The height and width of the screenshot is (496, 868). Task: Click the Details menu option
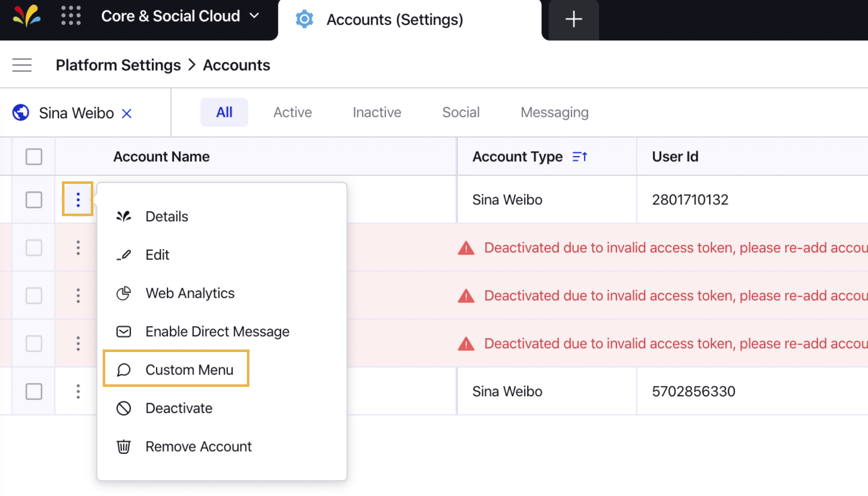(166, 216)
